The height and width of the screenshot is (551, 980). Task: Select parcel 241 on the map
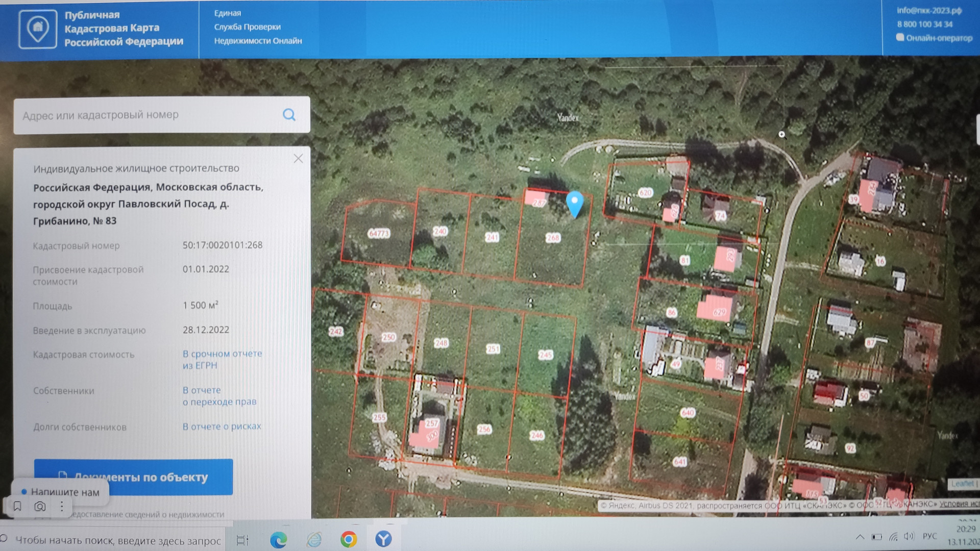click(x=492, y=238)
